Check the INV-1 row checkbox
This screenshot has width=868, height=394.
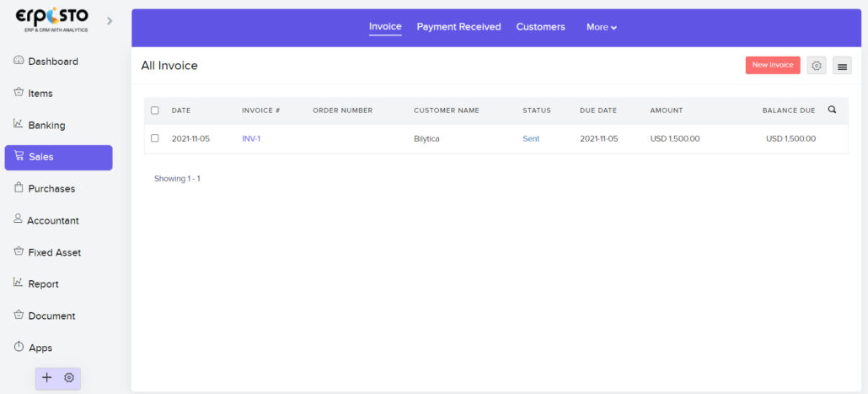(x=154, y=138)
